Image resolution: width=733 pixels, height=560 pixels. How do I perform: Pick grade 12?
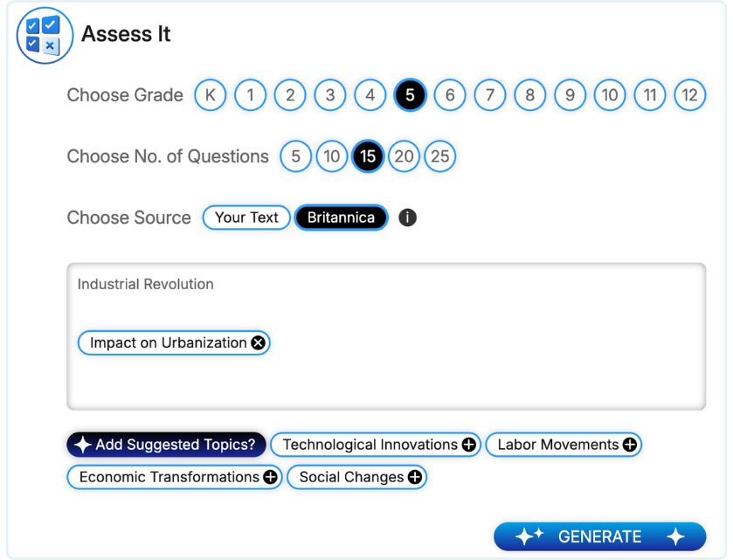tap(690, 95)
